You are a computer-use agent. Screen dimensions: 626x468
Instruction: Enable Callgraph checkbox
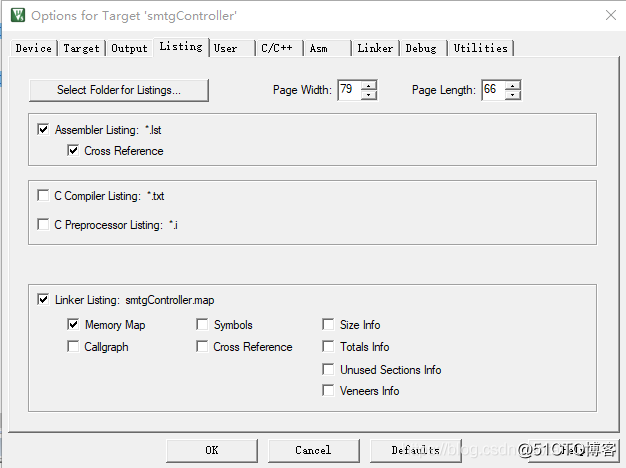[x=73, y=346]
